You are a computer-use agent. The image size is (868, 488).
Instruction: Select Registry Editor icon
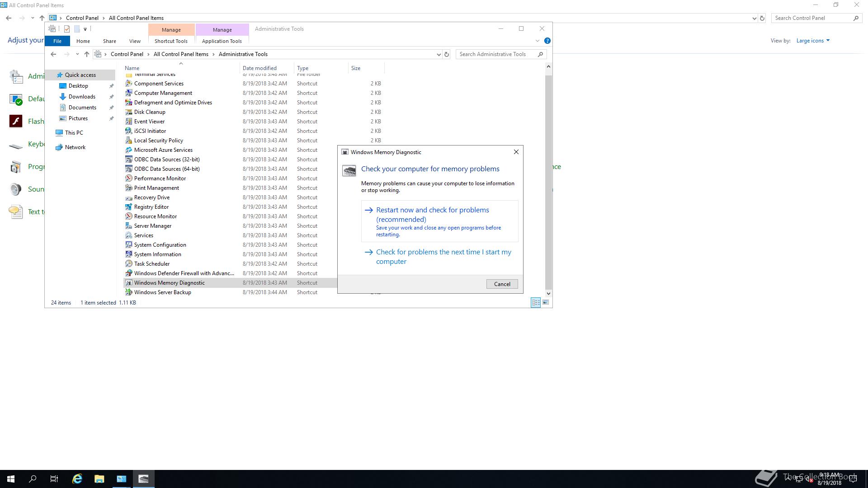pos(129,207)
